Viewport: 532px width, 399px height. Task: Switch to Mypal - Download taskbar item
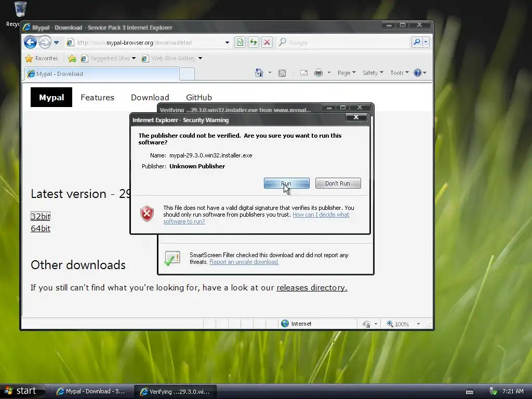pyautogui.click(x=91, y=391)
